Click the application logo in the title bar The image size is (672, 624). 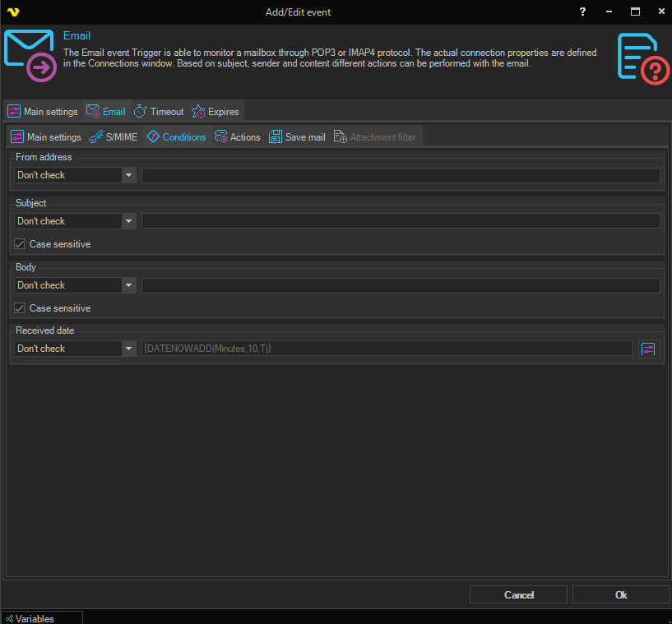click(12, 12)
